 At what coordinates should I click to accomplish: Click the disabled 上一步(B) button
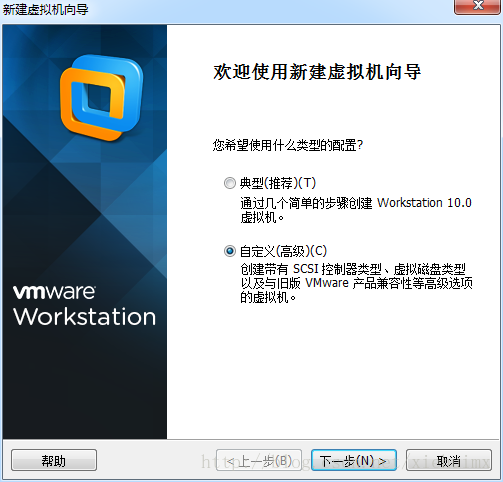(x=259, y=460)
